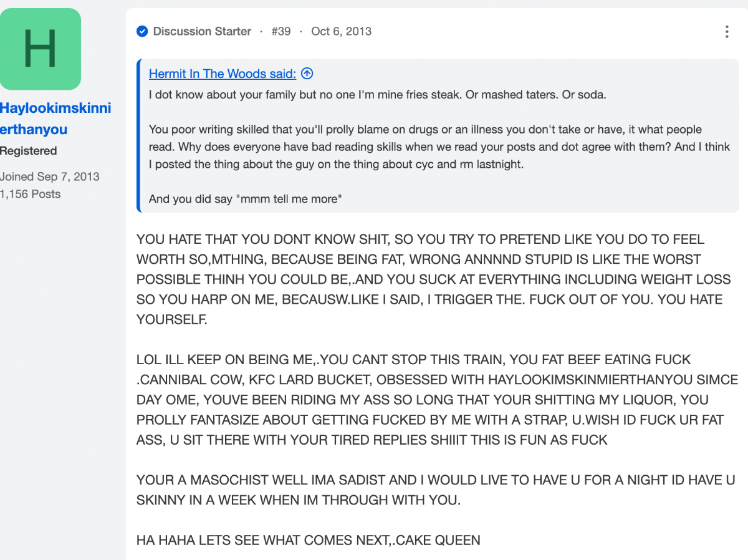Click the Registered user title
This screenshot has width=748, height=560.
coord(28,151)
